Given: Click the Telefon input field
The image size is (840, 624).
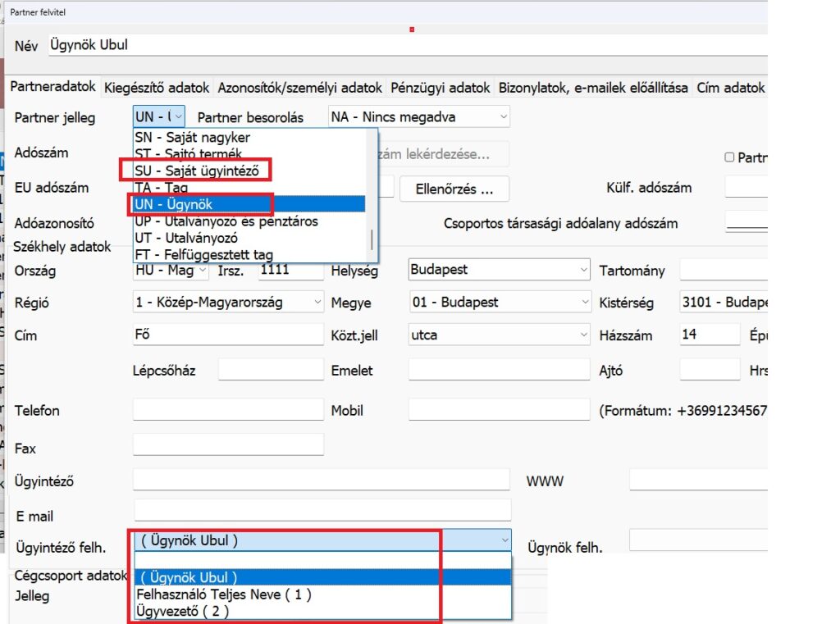Looking at the screenshot, I should [228, 410].
